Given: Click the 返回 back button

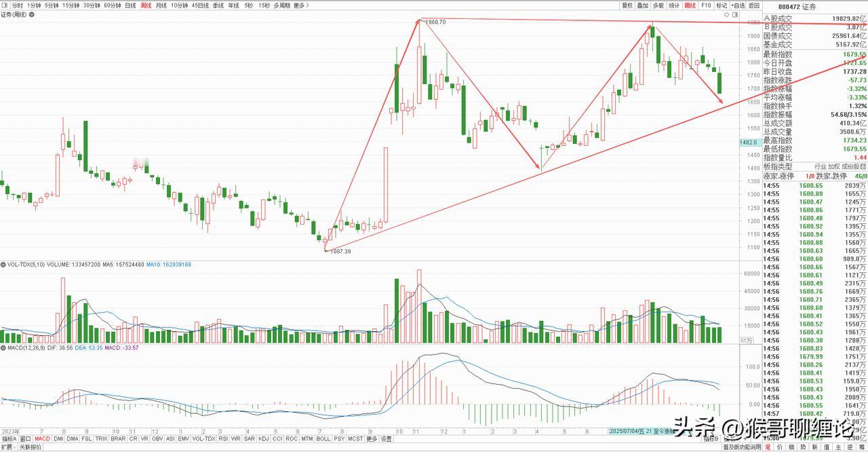Looking at the screenshot, I should click(x=754, y=5).
